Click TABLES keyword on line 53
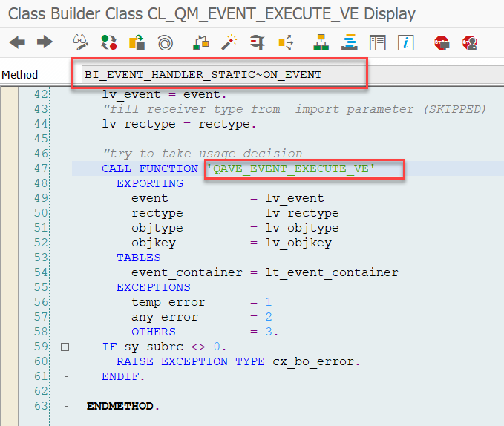The height and width of the screenshot is (426, 504). click(x=139, y=258)
